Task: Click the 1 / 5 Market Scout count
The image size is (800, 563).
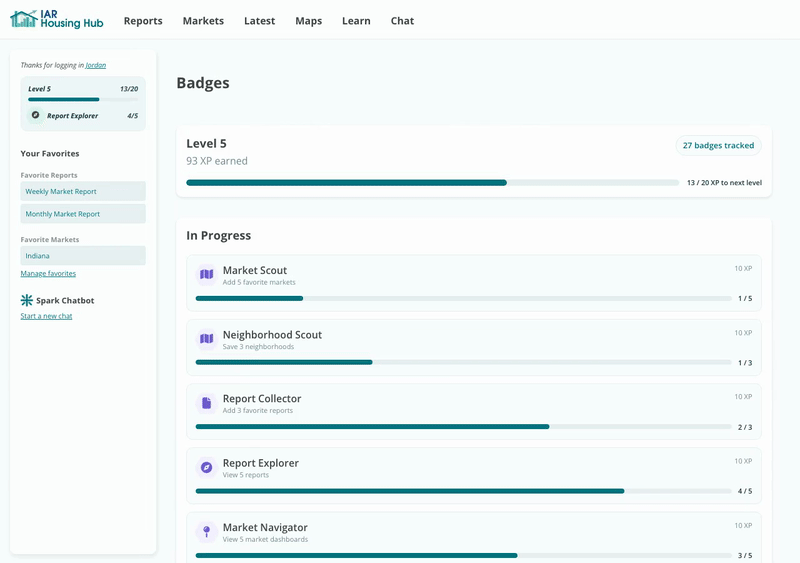Action: click(x=745, y=299)
